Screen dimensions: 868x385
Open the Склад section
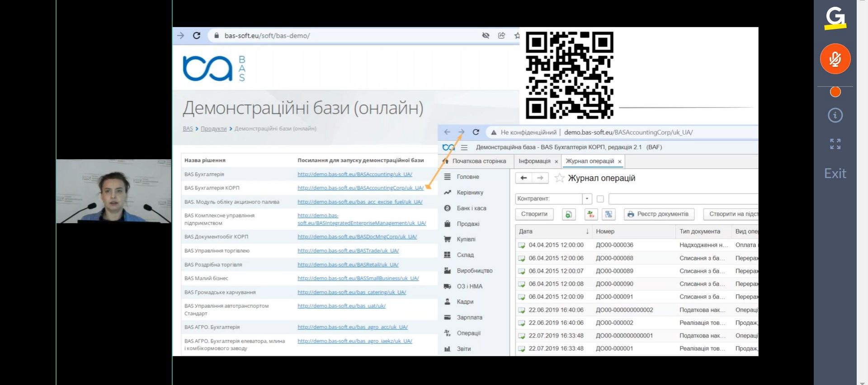[x=465, y=255]
